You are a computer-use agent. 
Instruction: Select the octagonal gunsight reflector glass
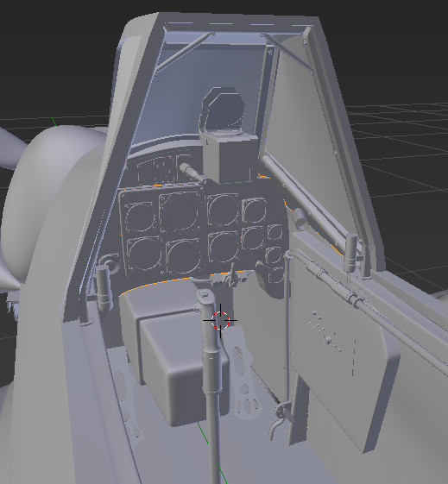[223, 109]
